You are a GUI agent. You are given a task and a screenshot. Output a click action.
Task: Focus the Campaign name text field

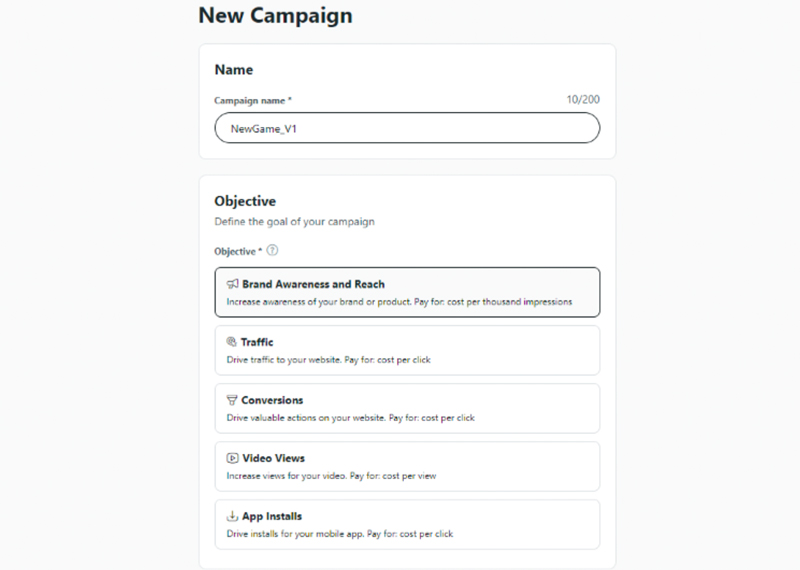point(407,128)
